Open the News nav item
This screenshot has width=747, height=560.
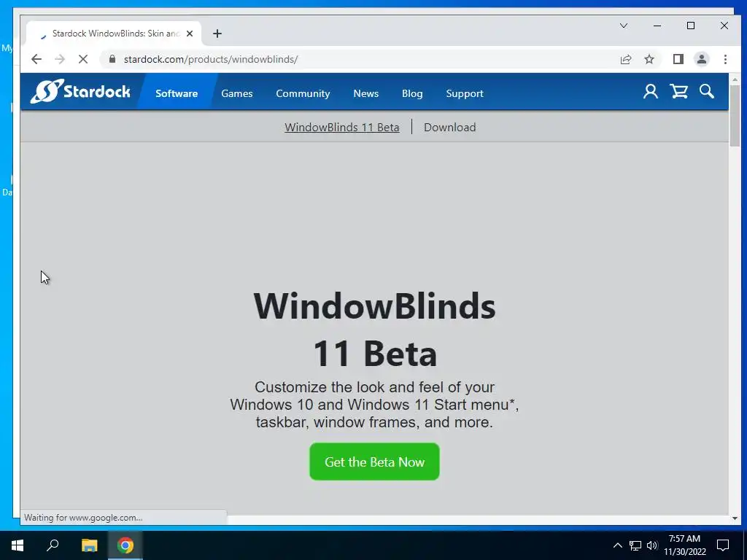[366, 93]
